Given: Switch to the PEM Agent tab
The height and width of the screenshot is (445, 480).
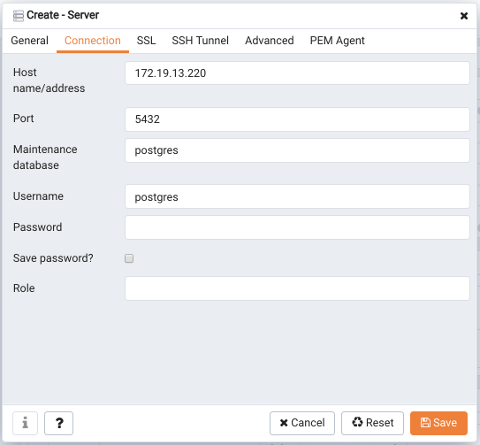Looking at the screenshot, I should click(x=337, y=40).
